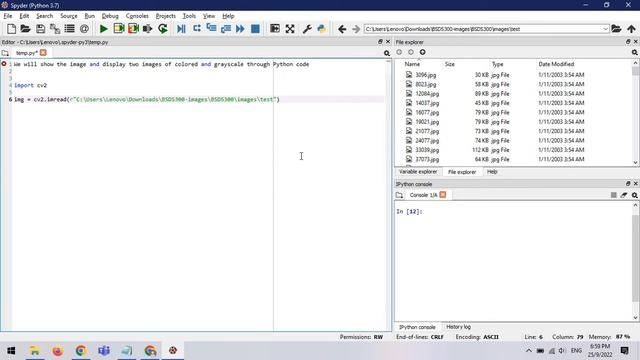
Task: Open the working directory path dropdown
Action: [605, 29]
